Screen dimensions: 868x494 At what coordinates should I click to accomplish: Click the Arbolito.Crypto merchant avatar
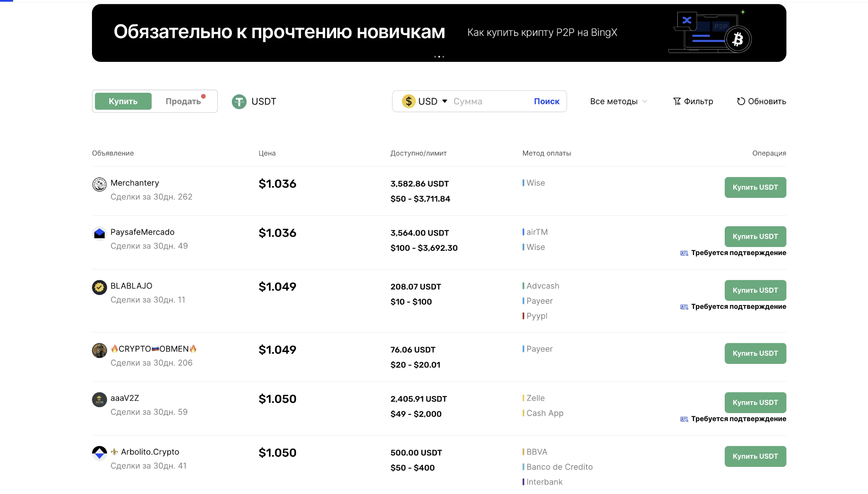click(x=99, y=453)
